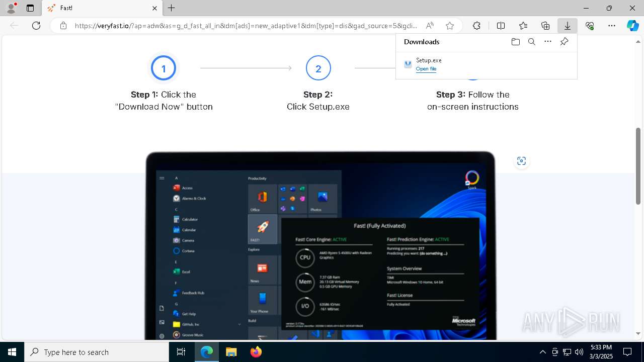Open Read aloud icon in address bar
The image size is (644, 362).
430,26
